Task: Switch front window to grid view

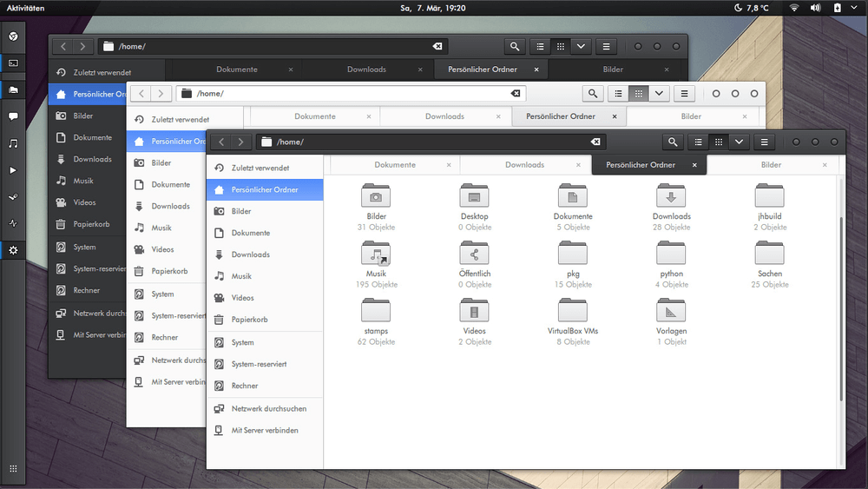Action: coord(719,142)
